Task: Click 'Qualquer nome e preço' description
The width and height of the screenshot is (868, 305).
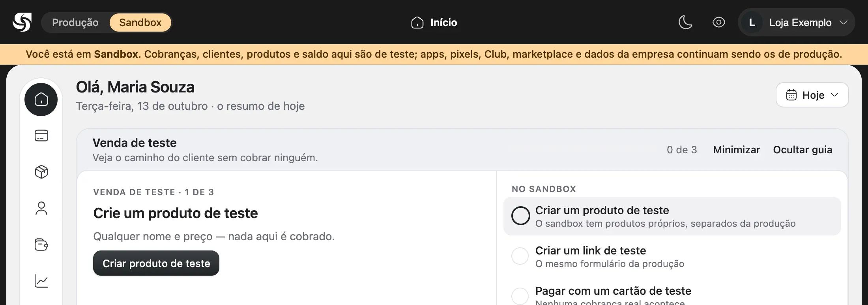Action: pyautogui.click(x=214, y=236)
